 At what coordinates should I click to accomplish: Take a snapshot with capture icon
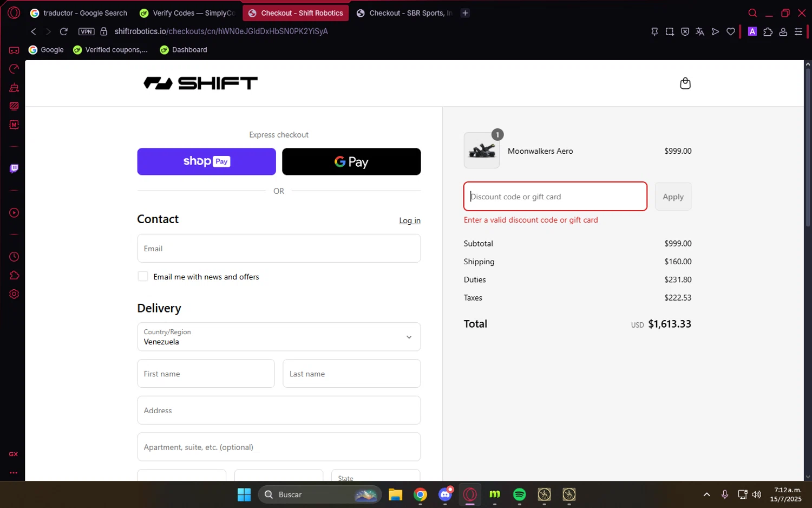click(x=670, y=31)
